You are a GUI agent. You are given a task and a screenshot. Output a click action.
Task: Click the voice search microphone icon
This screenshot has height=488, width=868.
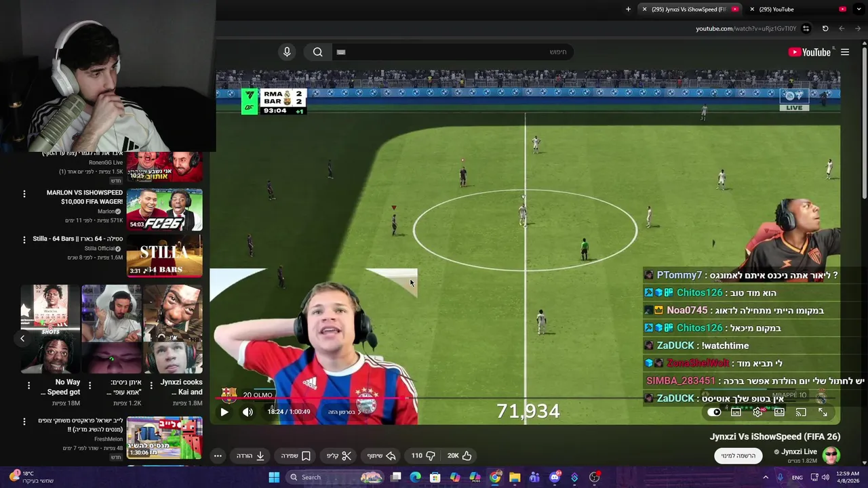(x=287, y=52)
